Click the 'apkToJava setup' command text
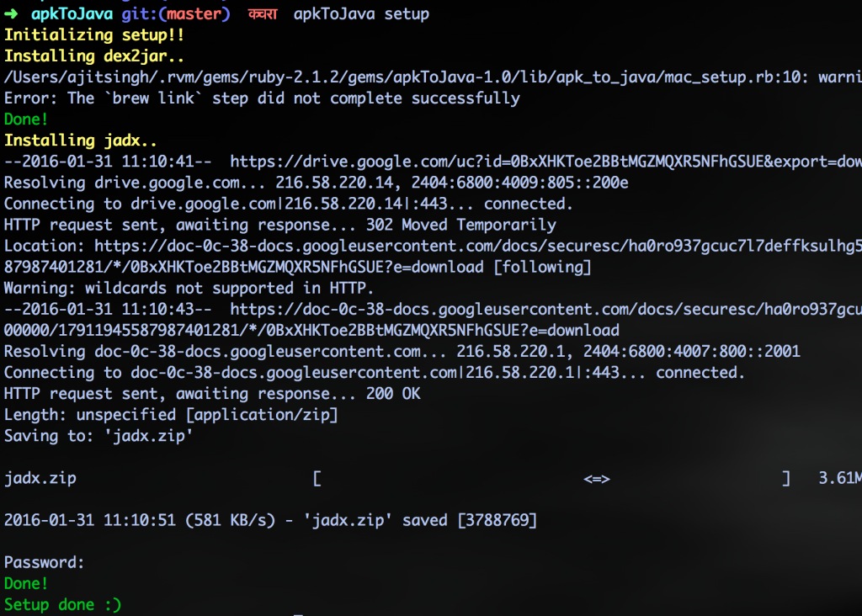 pyautogui.click(x=361, y=13)
